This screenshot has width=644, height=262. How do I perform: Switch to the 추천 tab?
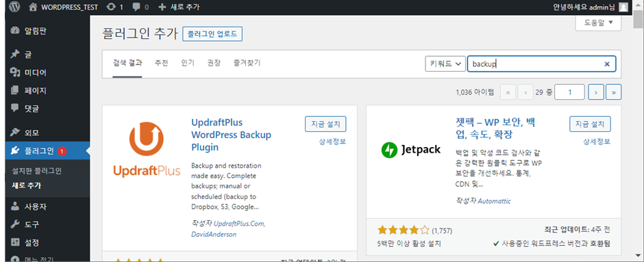coord(162,63)
